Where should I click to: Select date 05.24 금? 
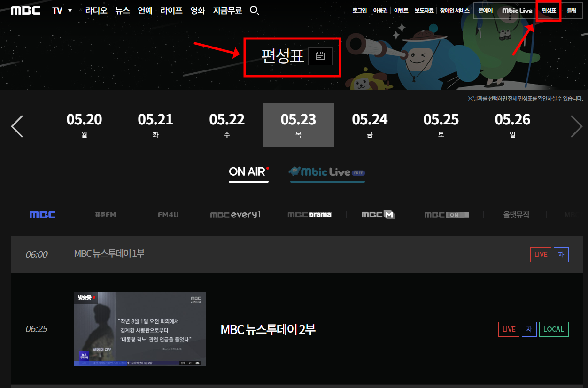coord(370,125)
